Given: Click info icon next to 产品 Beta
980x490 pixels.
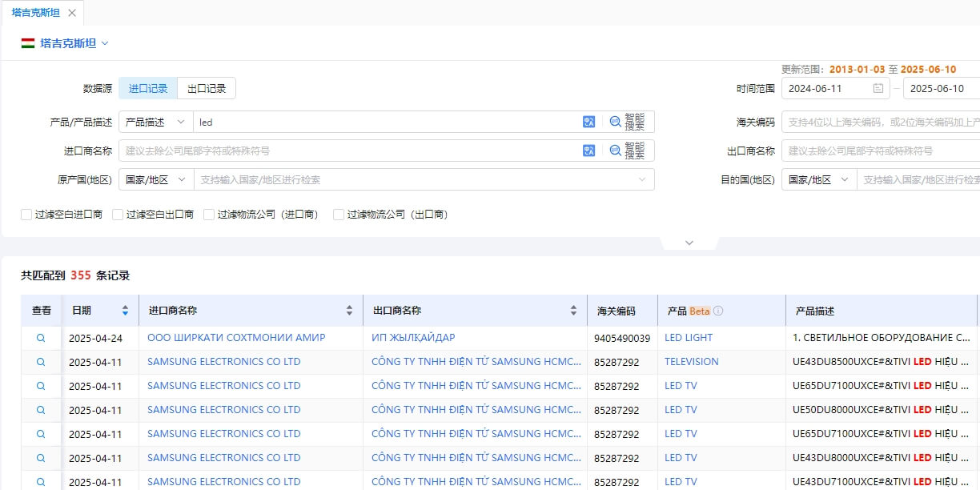Looking at the screenshot, I should tap(718, 311).
